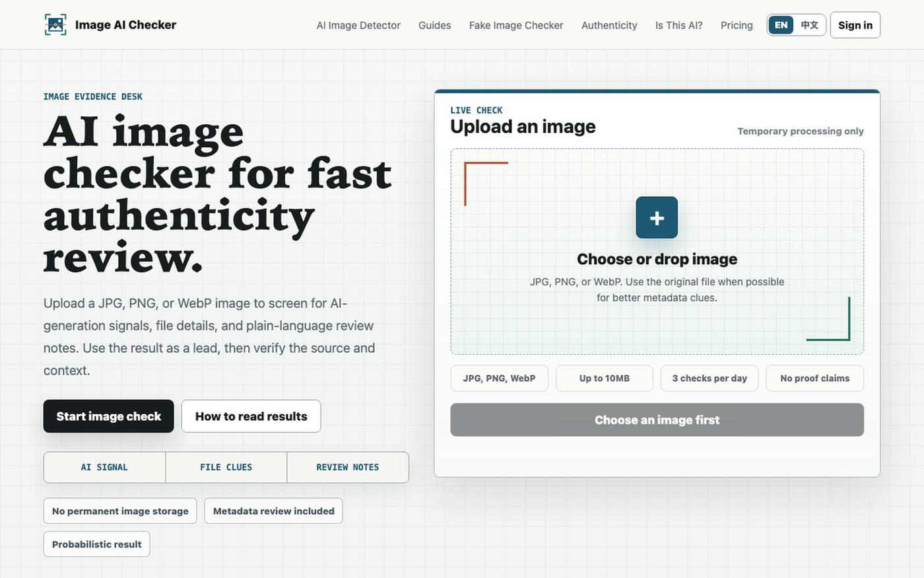Image resolution: width=924 pixels, height=578 pixels.
Task: Click the plus upload icon
Action: click(657, 217)
